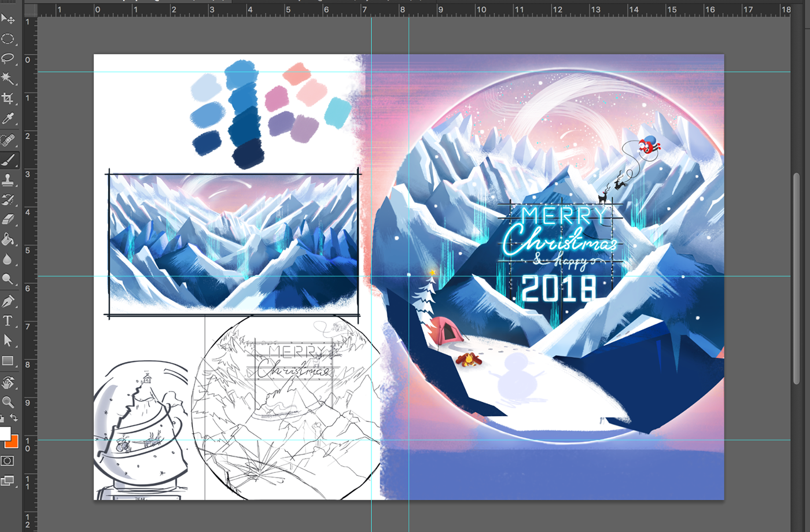Select the Magic Wand tool

tap(8, 78)
